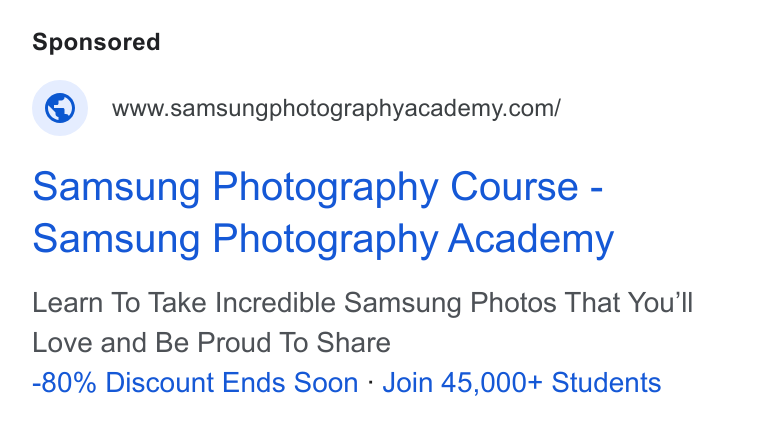The height and width of the screenshot is (426, 760).
Task: Click the Love and Be Proud To Share text
Action: [x=211, y=343]
